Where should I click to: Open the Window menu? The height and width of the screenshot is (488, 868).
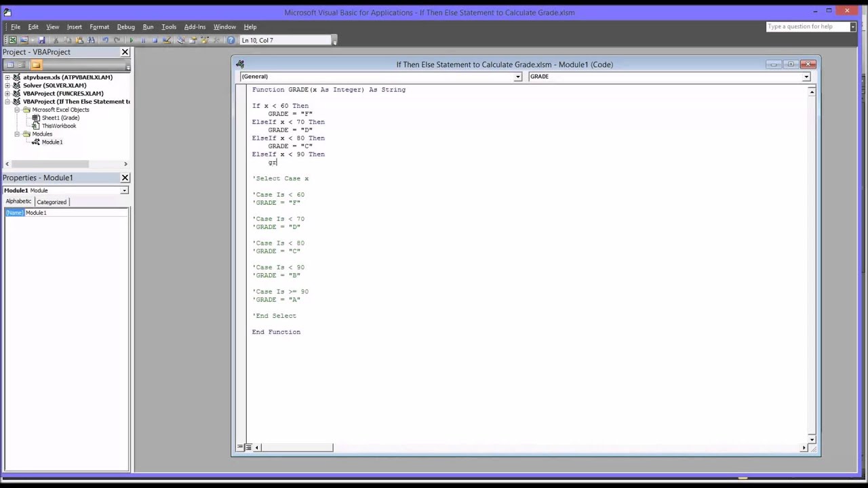coord(224,27)
